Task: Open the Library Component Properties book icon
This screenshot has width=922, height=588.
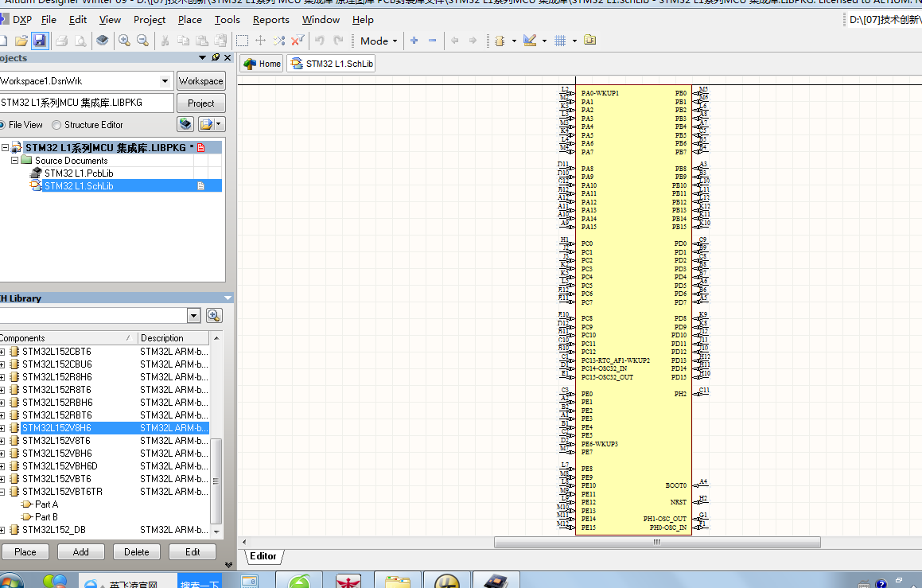Action: pyautogui.click(x=589, y=41)
